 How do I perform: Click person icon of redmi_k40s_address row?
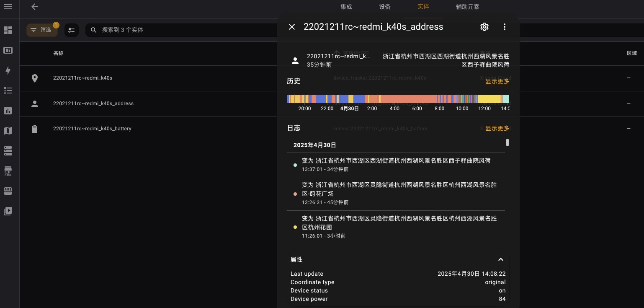(x=35, y=104)
